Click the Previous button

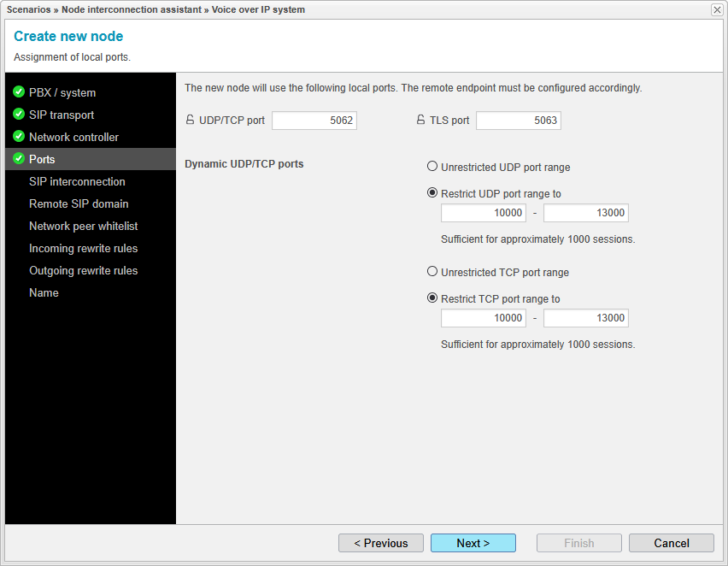(x=380, y=543)
